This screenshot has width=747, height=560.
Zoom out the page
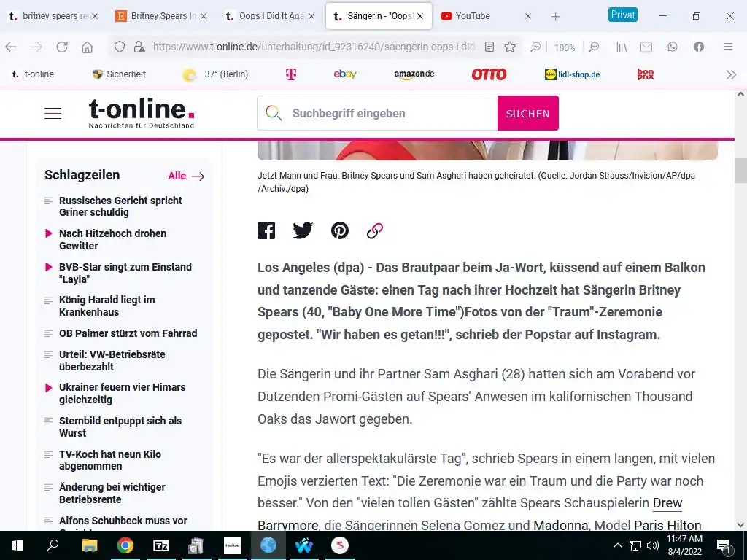(535, 47)
